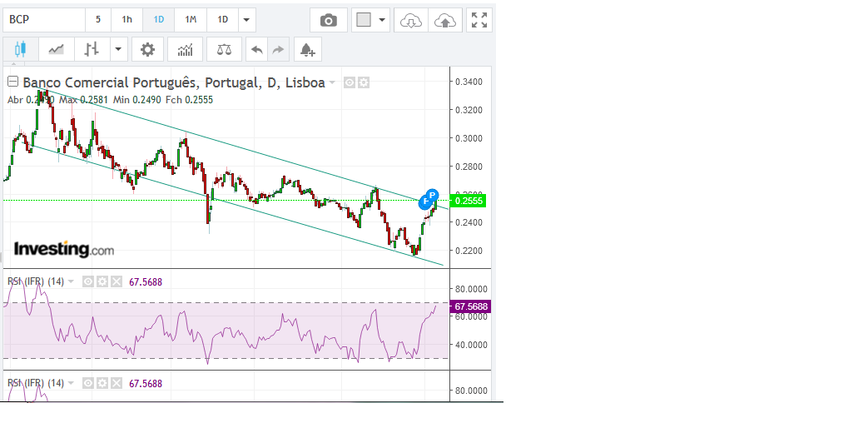Select the 5 minute interval
The height and width of the screenshot is (438, 868).
[x=98, y=20]
